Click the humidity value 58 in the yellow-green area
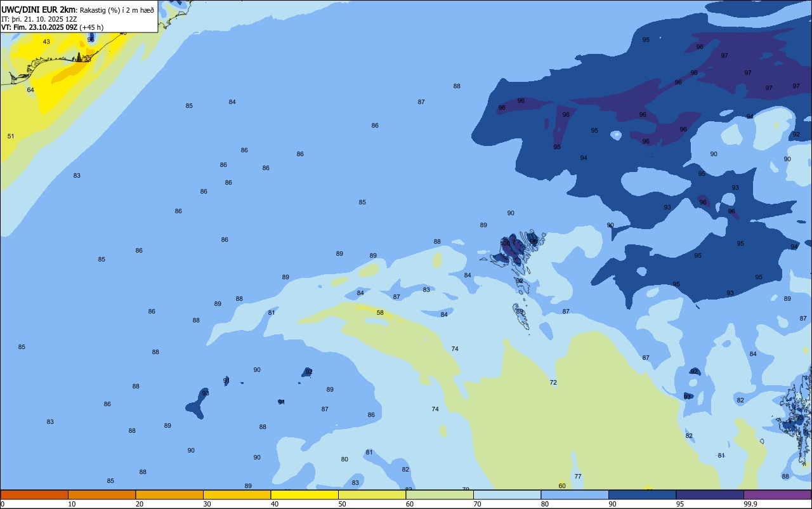This screenshot has width=812, height=509. [x=380, y=313]
